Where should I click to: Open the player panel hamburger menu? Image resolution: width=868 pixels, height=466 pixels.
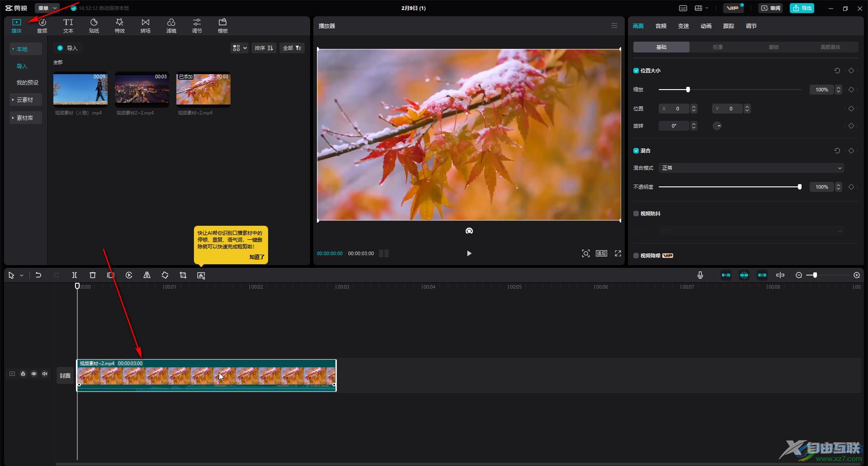[614, 26]
